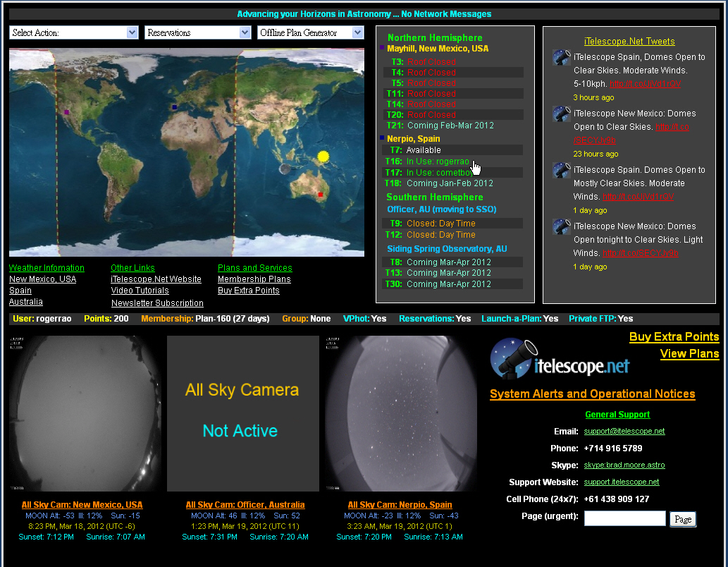Open the Weather Information link

click(x=47, y=268)
